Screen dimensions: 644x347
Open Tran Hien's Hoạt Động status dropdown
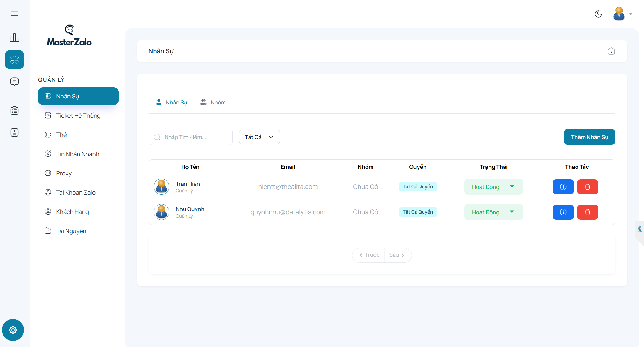pos(494,187)
